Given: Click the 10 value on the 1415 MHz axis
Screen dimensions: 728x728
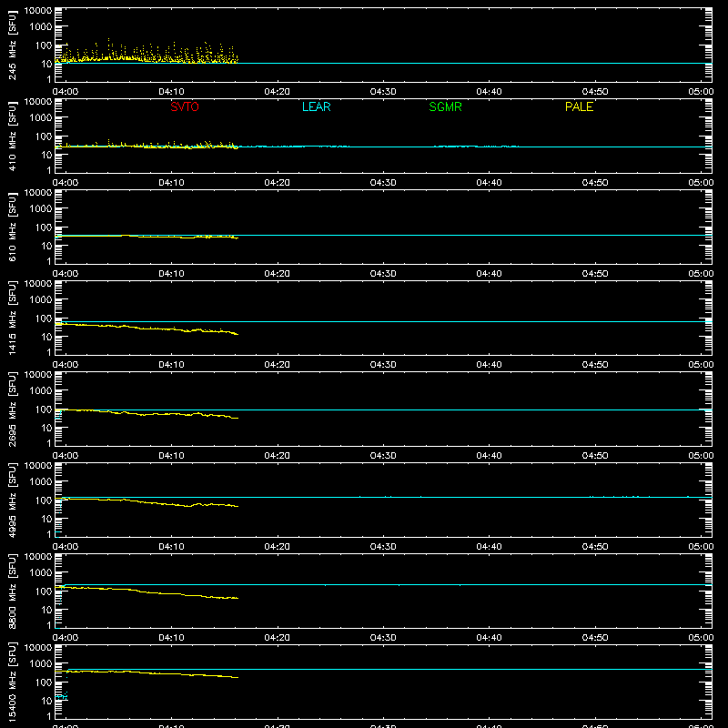Looking at the screenshot, I should [x=46, y=337].
